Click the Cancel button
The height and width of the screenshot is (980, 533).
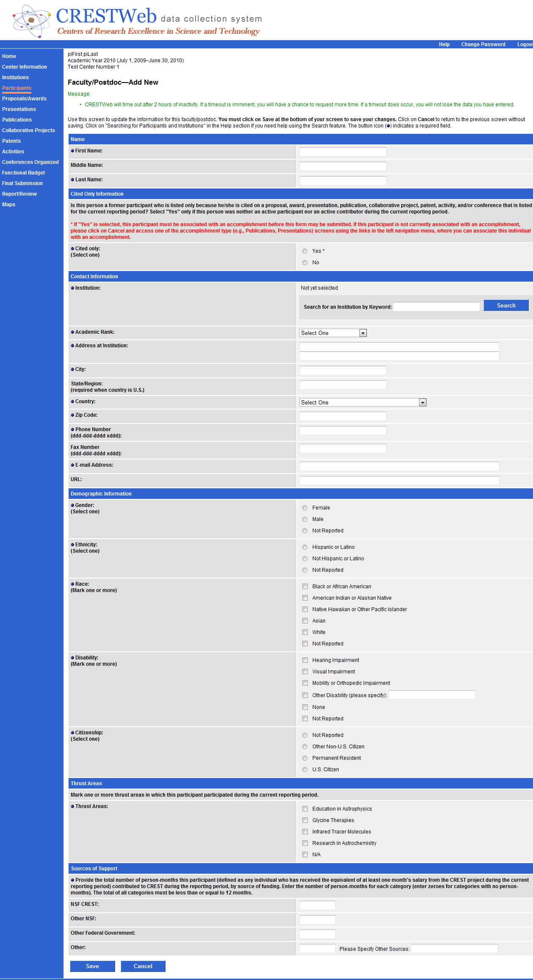(x=143, y=966)
